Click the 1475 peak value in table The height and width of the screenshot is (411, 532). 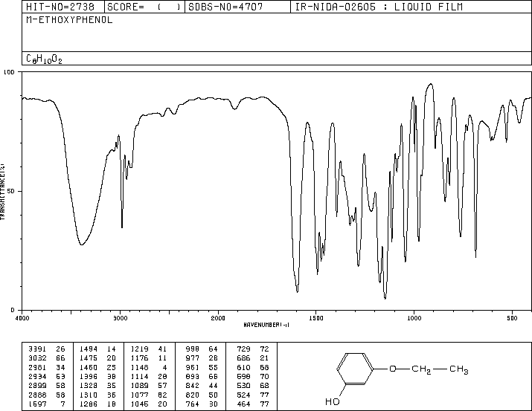pyautogui.click(x=89, y=357)
